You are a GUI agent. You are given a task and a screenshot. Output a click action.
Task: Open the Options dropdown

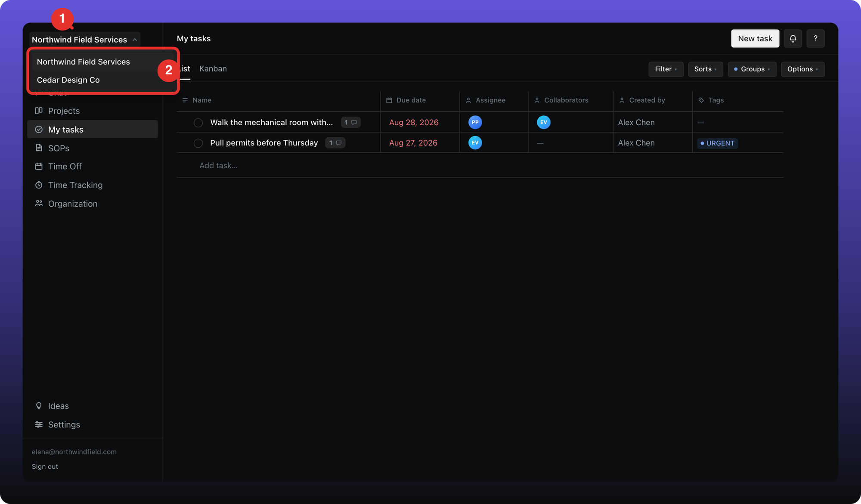click(x=802, y=69)
